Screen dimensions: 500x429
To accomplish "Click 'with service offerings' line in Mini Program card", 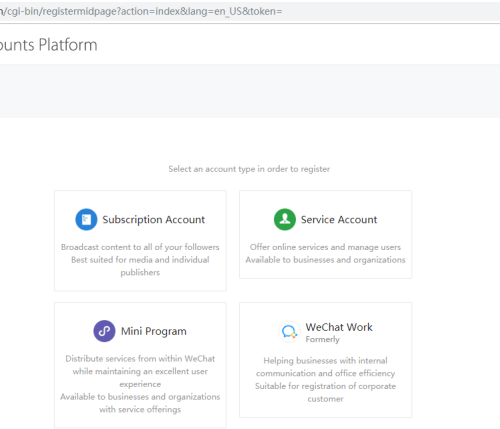I will [140, 409].
